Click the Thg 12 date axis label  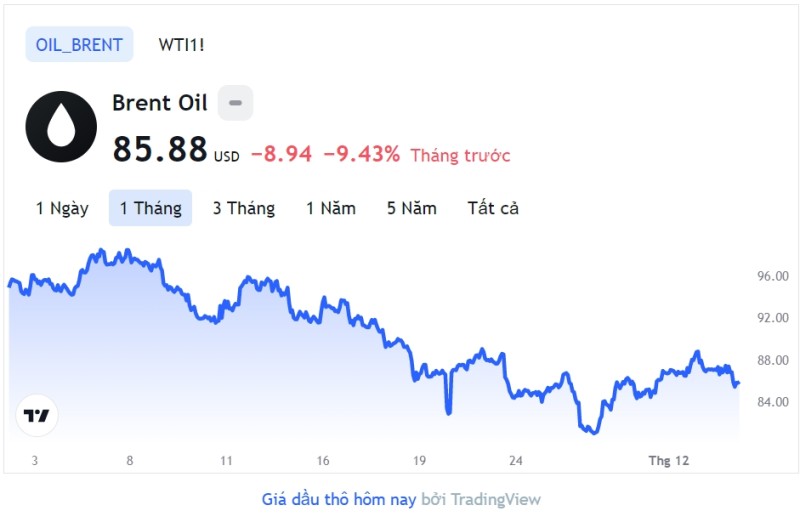(668, 461)
